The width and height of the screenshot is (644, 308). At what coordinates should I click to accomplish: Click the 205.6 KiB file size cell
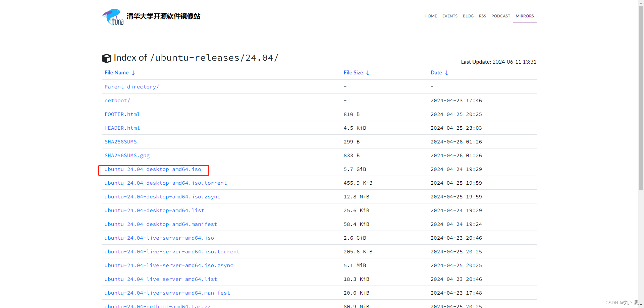pos(358,252)
